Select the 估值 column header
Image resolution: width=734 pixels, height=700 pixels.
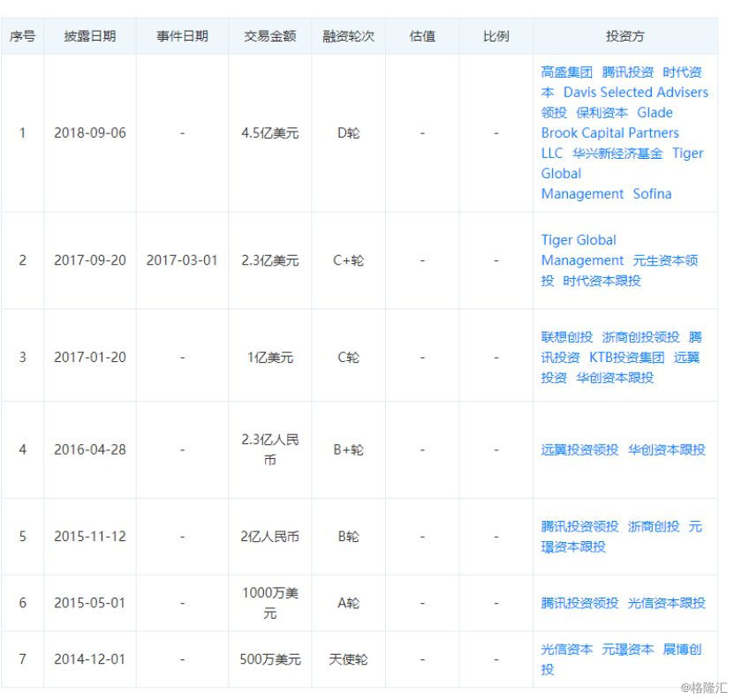(422, 36)
